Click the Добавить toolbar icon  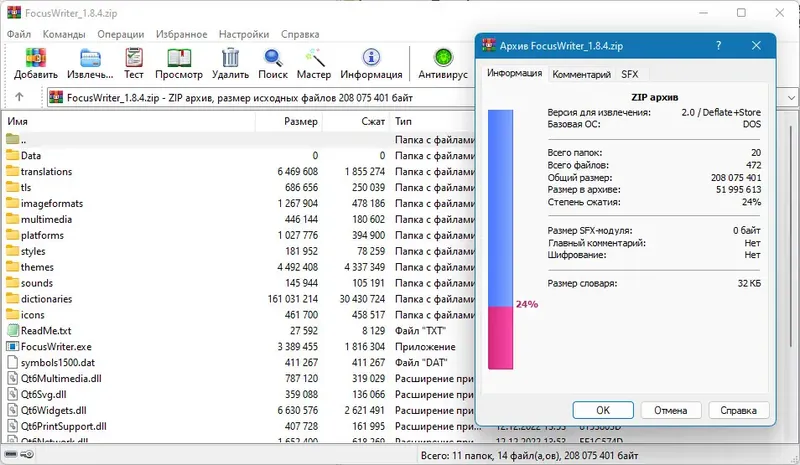click(x=36, y=58)
